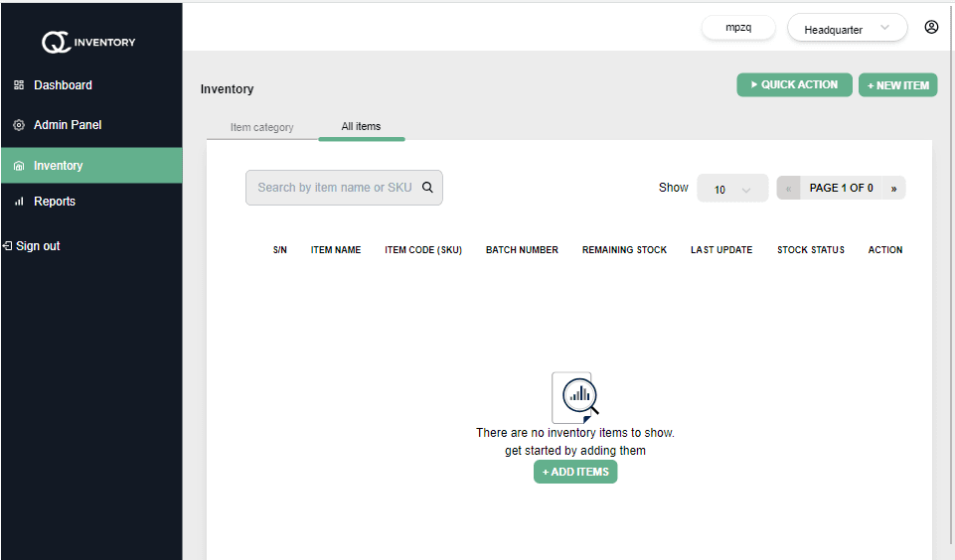The image size is (955, 560).
Task: Click the ITEM CODE (SKU) column header
Action: tap(423, 249)
